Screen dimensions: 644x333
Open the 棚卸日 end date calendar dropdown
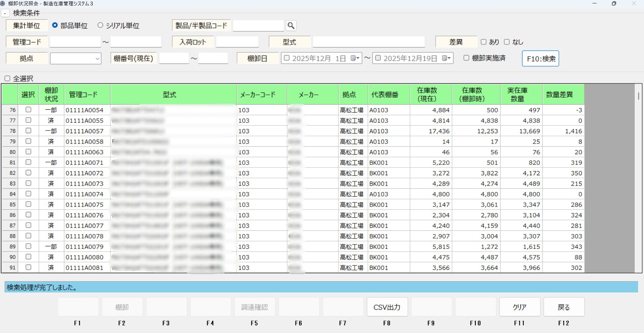coord(446,58)
